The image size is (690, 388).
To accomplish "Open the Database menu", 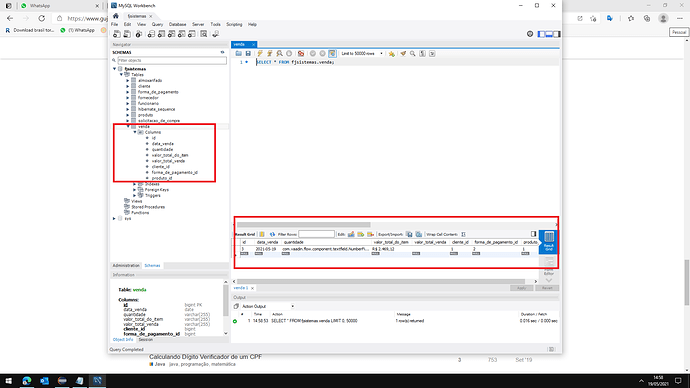I will (x=177, y=24).
